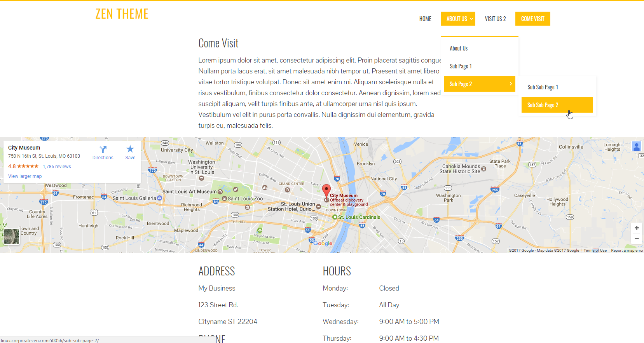Click the HOURS section heading
The image size is (644, 343).
(x=337, y=271)
